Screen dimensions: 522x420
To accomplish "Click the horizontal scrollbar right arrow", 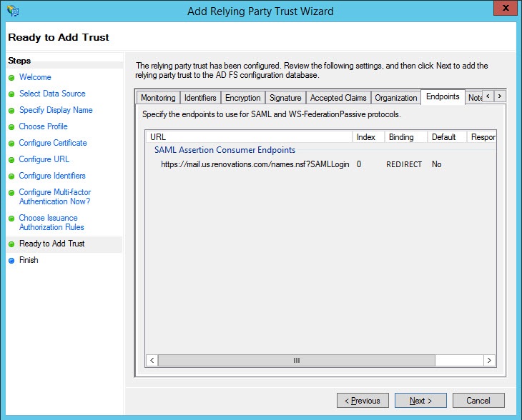I will point(490,361).
